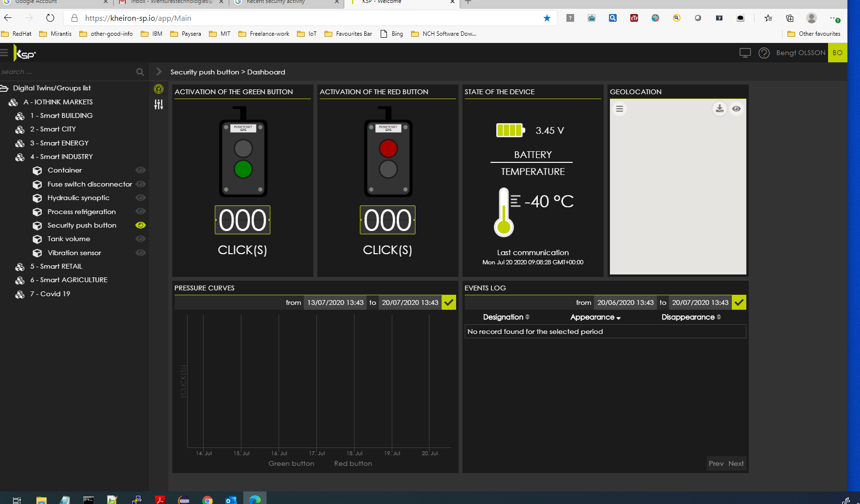Click the sidebar search magnifier icon

[x=140, y=72]
